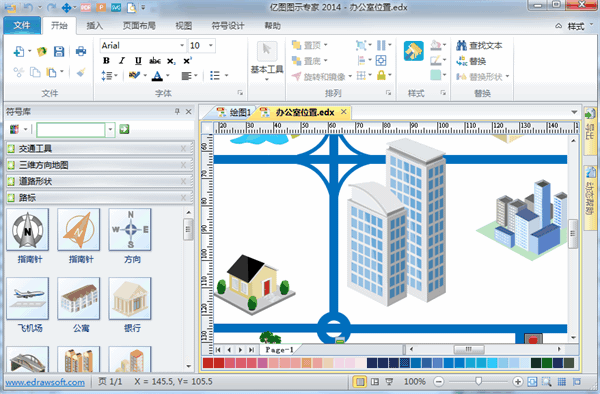Toggle bold formatting
The width and height of the screenshot is (600, 394).
pos(106,60)
